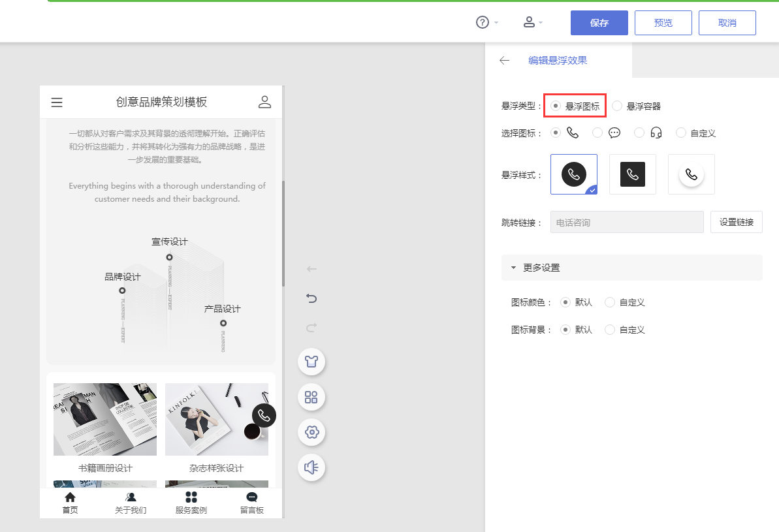779x532 pixels.
Task: Click the 创意品牌策划模板 page title
Action: pyautogui.click(x=161, y=102)
